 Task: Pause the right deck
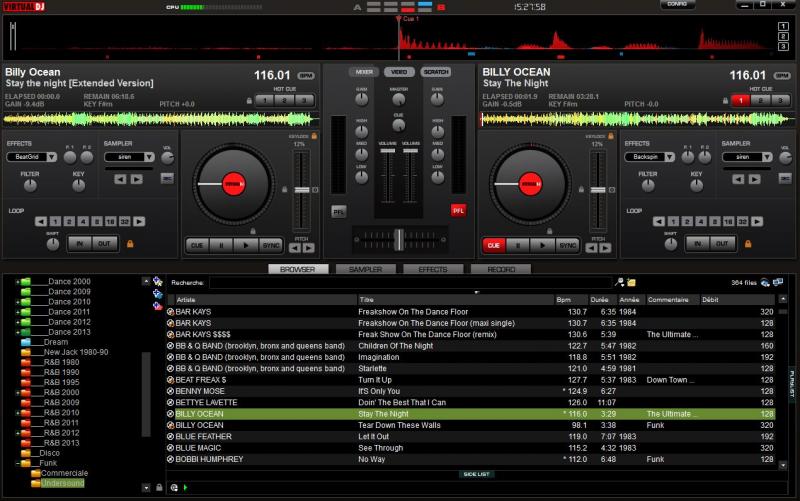[518, 244]
